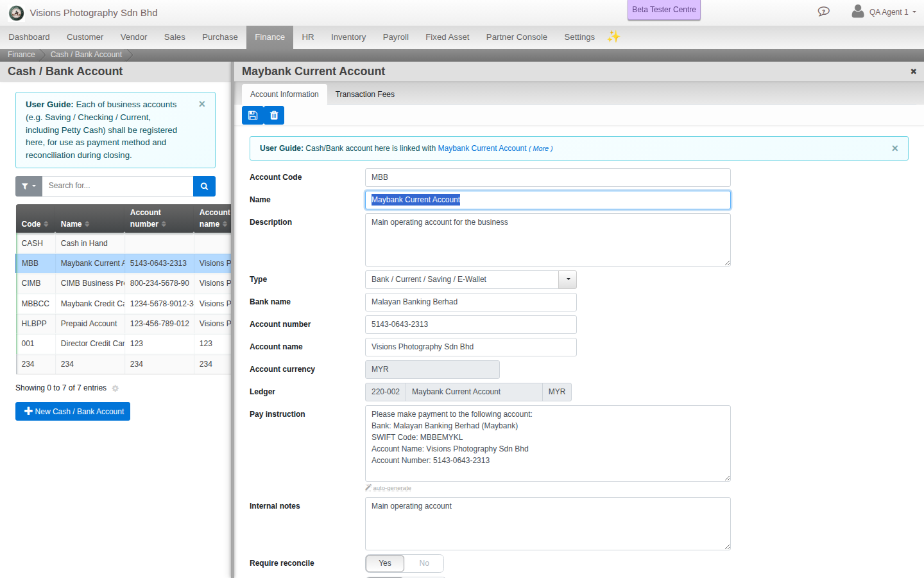Dismiss the left User Guide box
This screenshot has width=924, height=578.
[202, 104]
